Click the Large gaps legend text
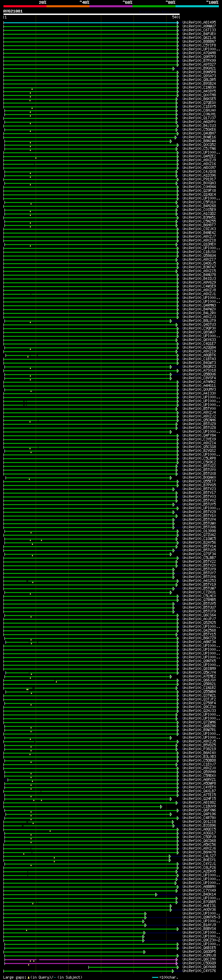 pos(43,977)
